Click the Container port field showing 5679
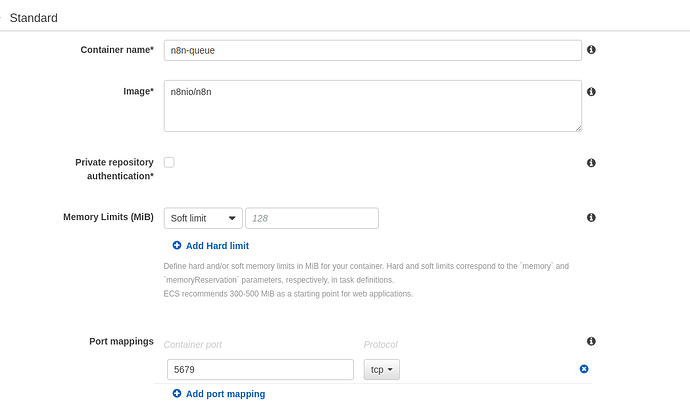 (x=258, y=370)
